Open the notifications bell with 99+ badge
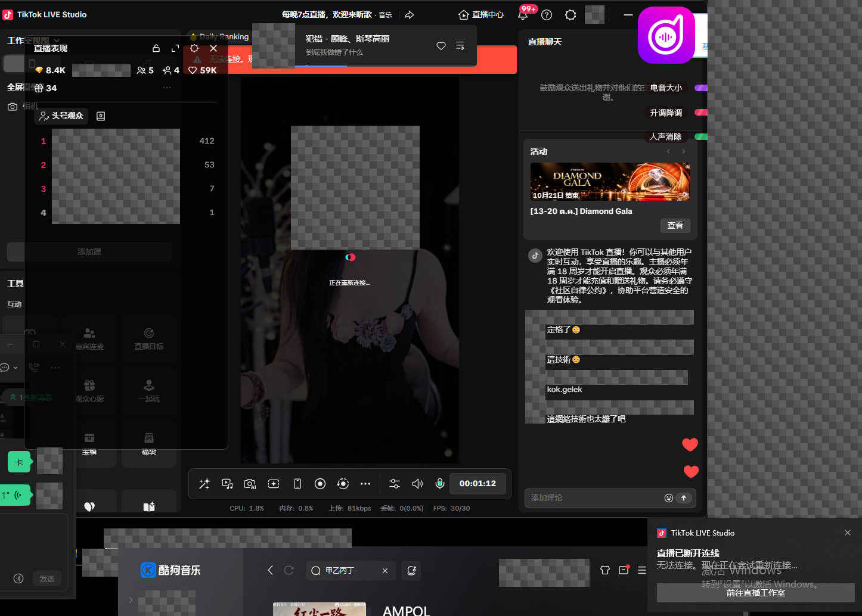 (x=523, y=14)
